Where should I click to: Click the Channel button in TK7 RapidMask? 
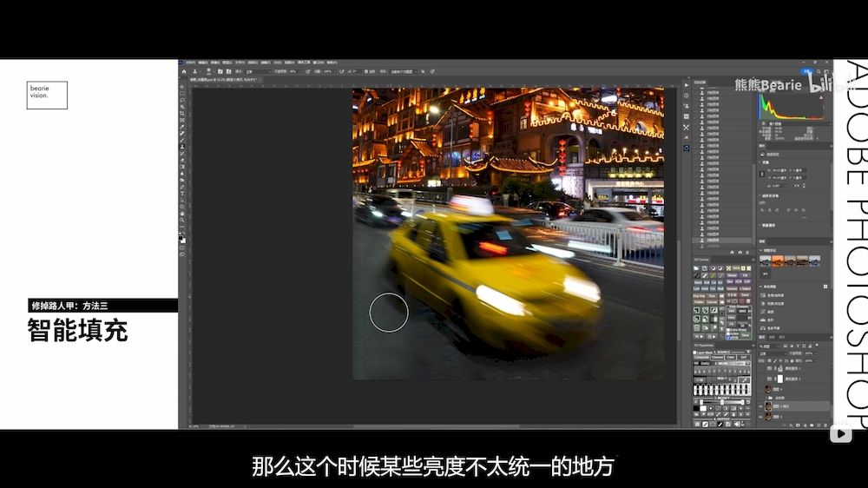coord(718,357)
